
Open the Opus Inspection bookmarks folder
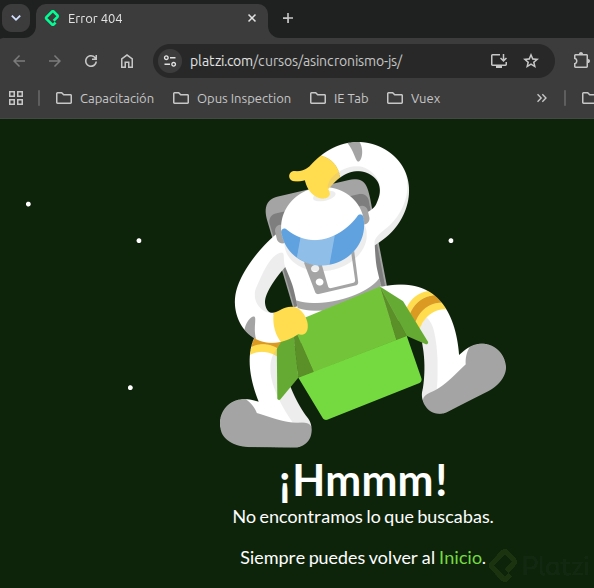click(232, 99)
